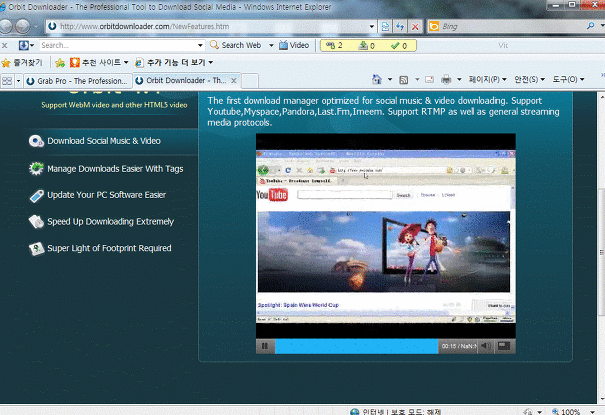Open Download Social Music & Video link
Viewport: 605px width, 415px height.
point(104,141)
